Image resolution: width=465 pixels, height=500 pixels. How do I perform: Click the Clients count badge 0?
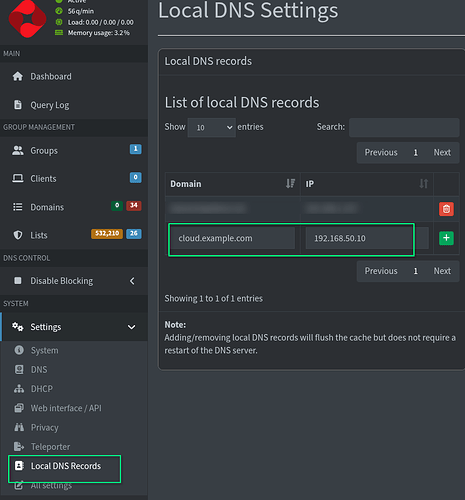click(135, 177)
